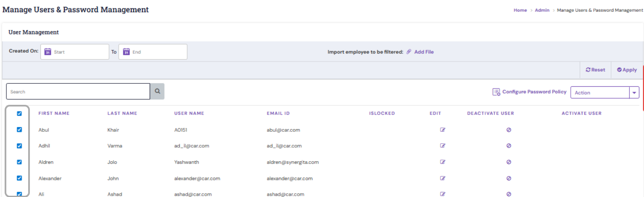Screen dimensions: 644x197
Task: Click last name Varma
Action: tap(114, 146)
